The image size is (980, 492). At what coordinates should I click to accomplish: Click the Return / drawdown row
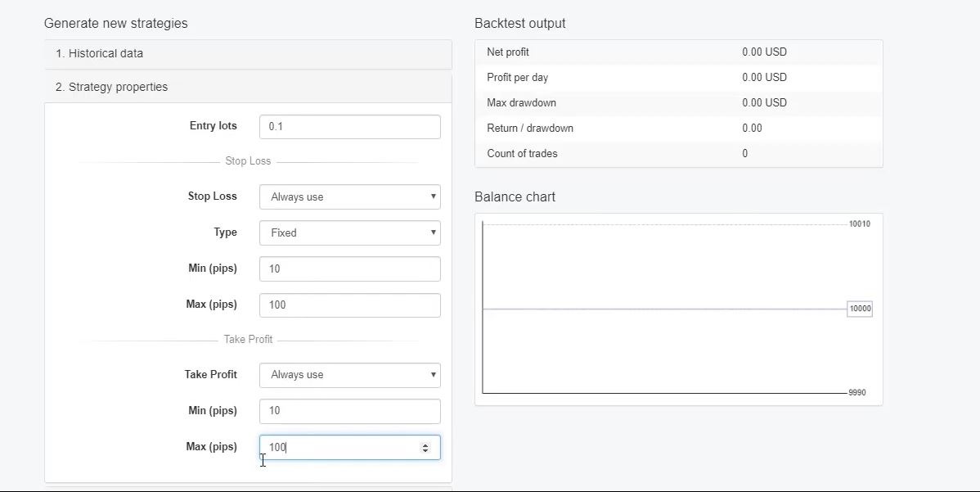tap(678, 129)
